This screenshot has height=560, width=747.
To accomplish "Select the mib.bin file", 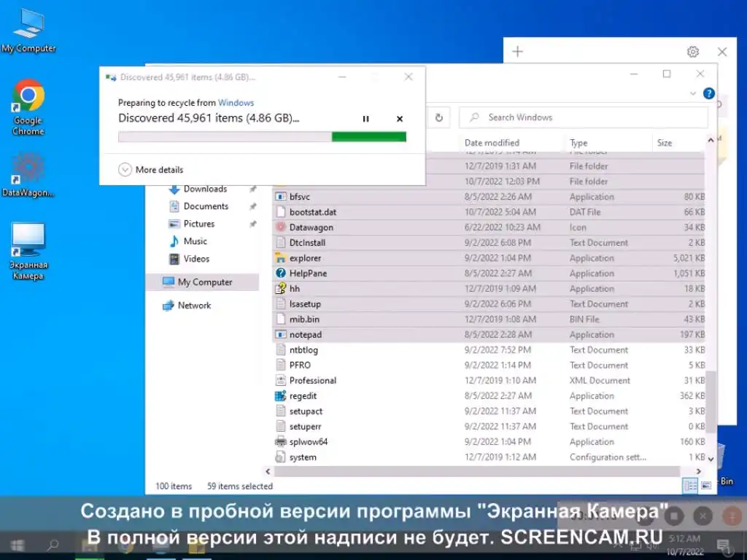I will pos(489,319).
